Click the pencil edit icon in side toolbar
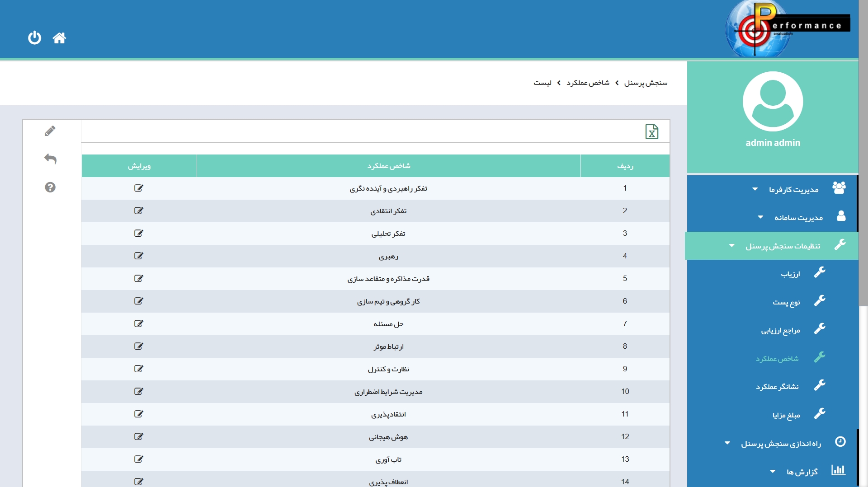This screenshot has width=868, height=487. (x=50, y=131)
